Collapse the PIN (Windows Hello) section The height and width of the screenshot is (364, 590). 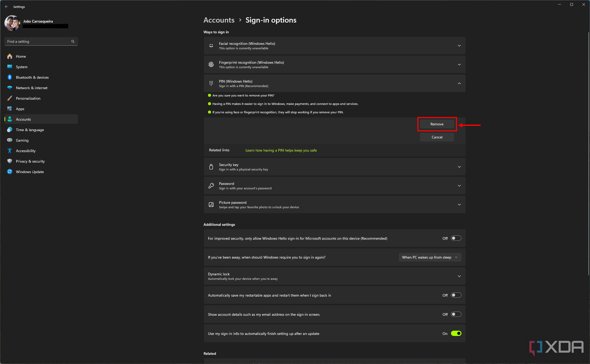pos(459,83)
